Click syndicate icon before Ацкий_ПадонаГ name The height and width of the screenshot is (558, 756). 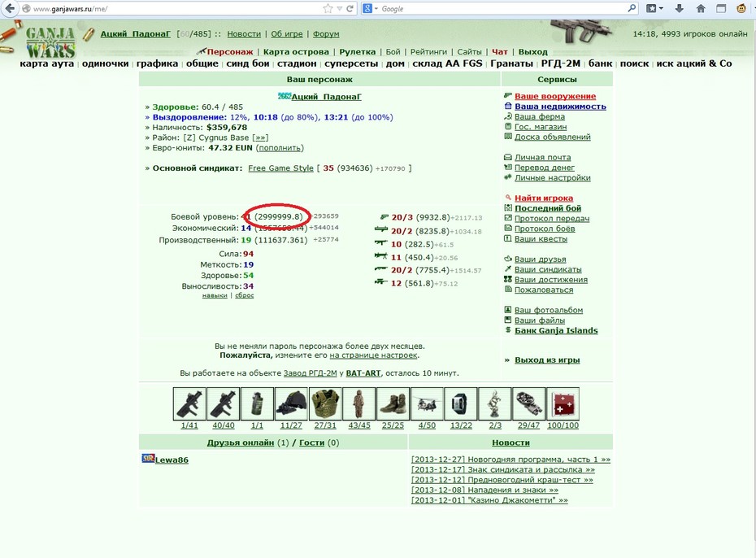(x=284, y=96)
